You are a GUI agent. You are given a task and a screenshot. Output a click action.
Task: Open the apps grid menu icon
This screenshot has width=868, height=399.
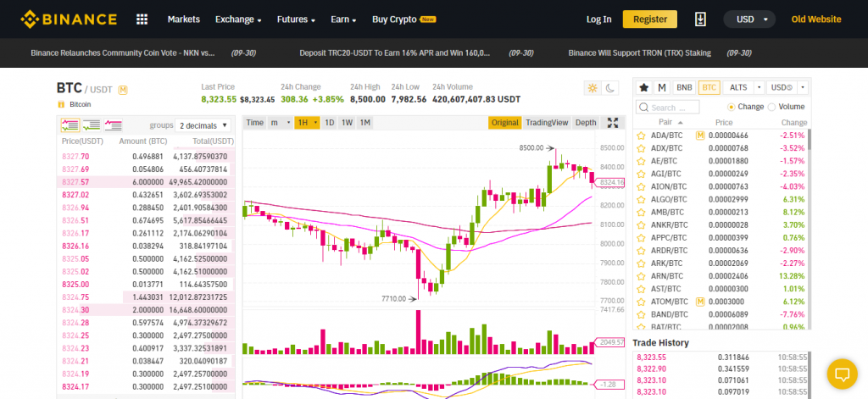pos(142,19)
